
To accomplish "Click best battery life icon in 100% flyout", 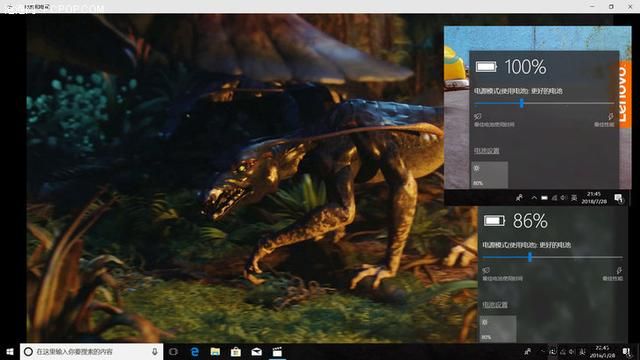I will [477, 116].
